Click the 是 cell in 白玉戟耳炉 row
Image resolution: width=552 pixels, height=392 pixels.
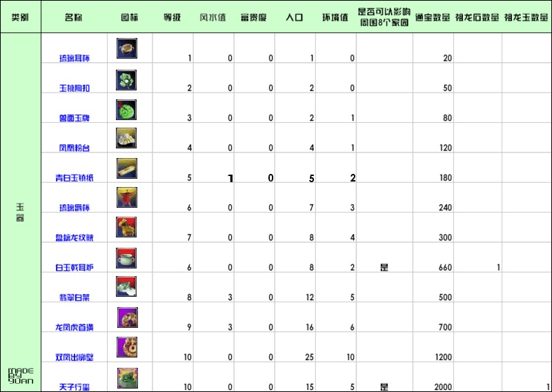coord(384,268)
